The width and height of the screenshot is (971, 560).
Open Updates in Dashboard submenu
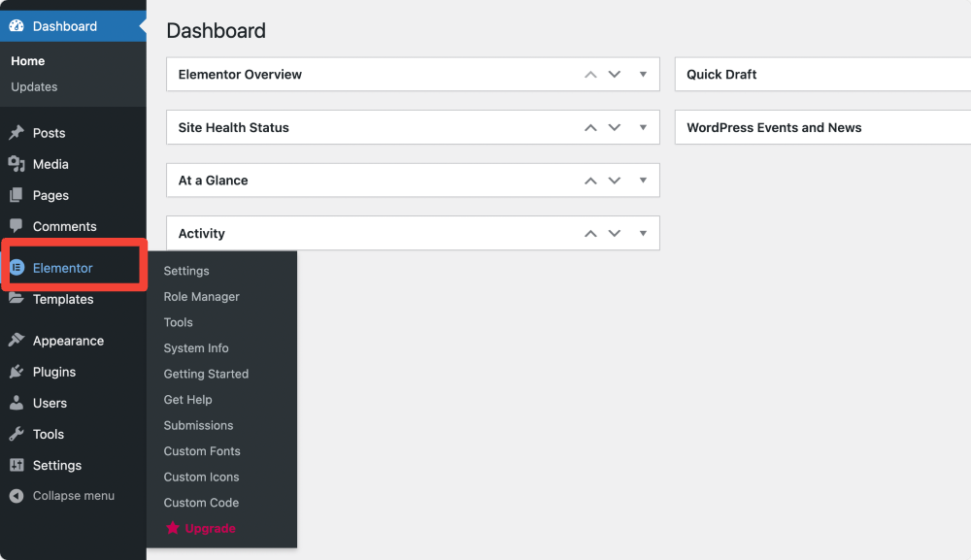pos(34,86)
